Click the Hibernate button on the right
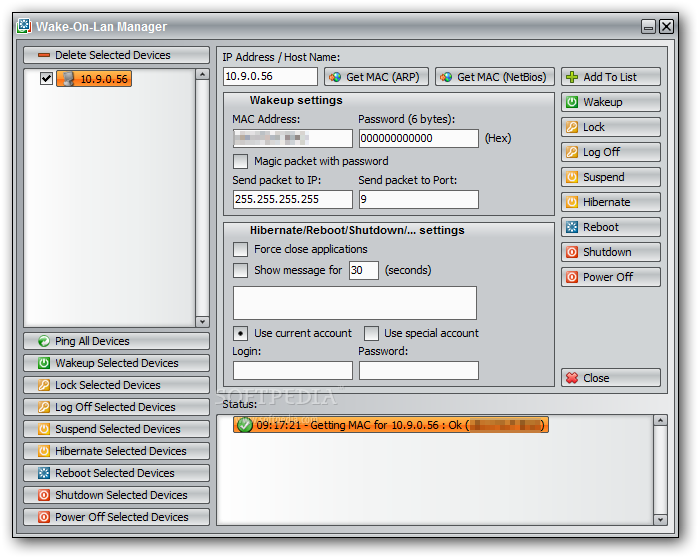This screenshot has height=558, width=699. (611, 202)
